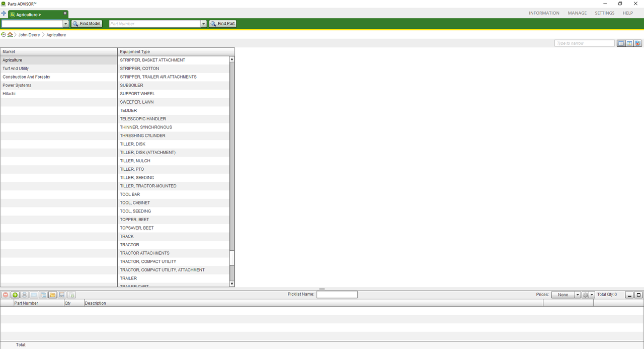Select TOOL BAR row
This screenshot has width=644, height=349.
pyautogui.click(x=174, y=194)
